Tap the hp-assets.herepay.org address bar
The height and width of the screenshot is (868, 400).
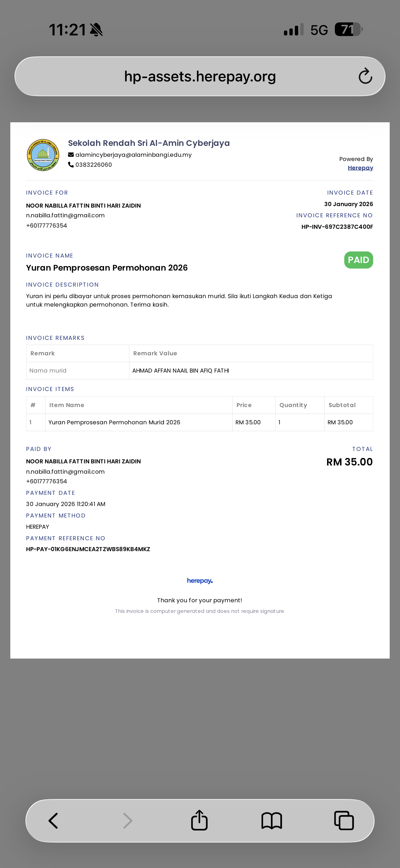tap(200, 76)
